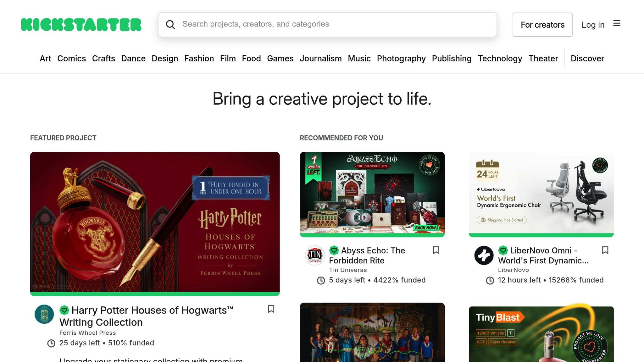The width and height of the screenshot is (644, 362).
Task: Open the Harry Potter featured project image
Action: coord(155,222)
